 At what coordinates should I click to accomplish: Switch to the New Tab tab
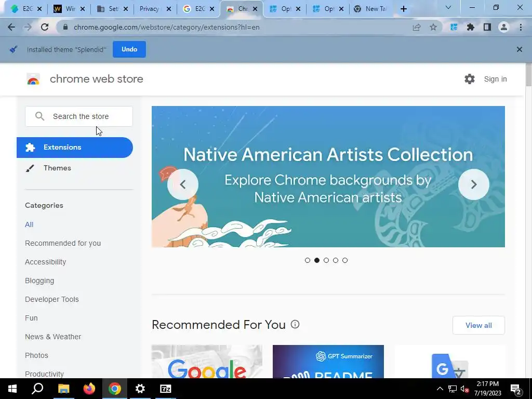pos(371,9)
